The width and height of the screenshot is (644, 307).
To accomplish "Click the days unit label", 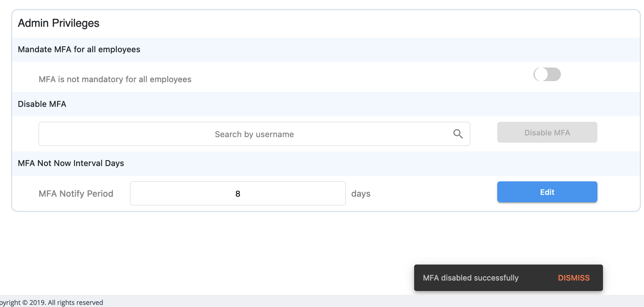I will [x=361, y=194].
